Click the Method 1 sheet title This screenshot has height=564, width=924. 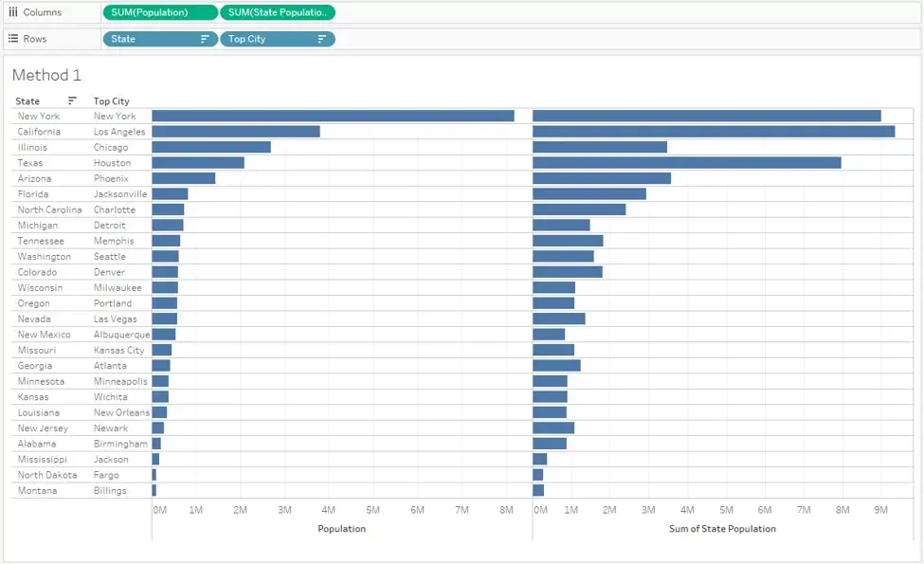click(x=46, y=75)
